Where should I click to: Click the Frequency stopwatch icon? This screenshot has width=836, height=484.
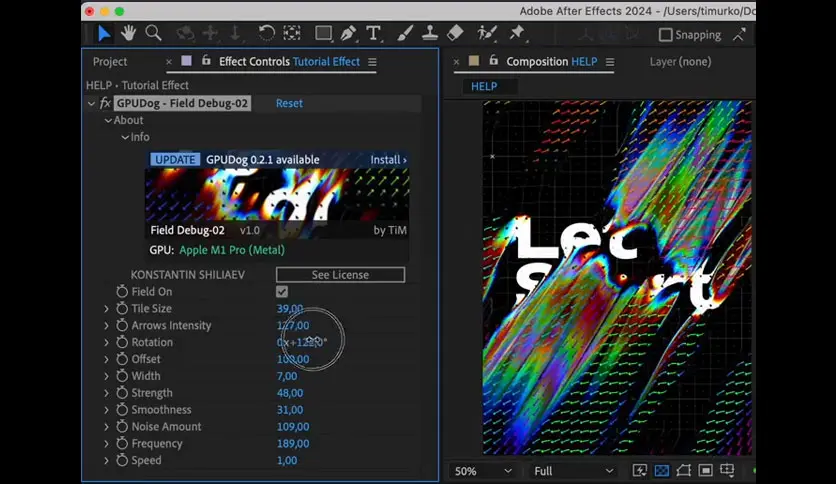(122, 443)
